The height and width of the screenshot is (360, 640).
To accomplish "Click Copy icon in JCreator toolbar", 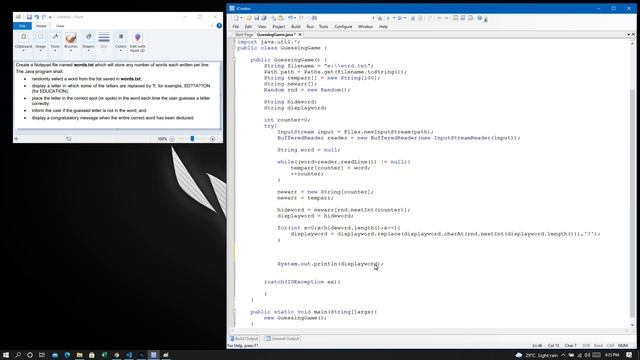I will (x=273, y=18).
